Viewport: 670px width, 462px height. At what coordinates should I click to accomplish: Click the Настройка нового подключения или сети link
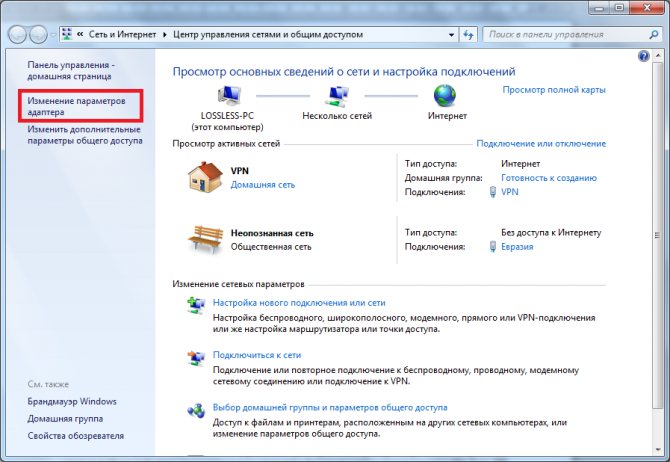click(x=299, y=303)
